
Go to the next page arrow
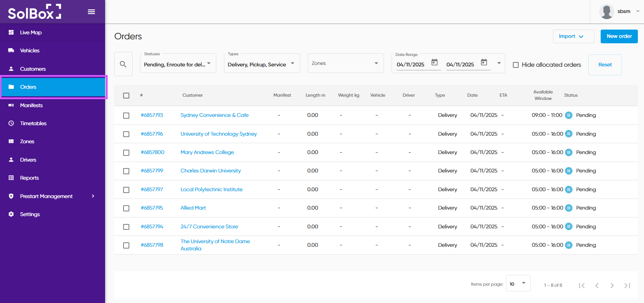pos(612,285)
